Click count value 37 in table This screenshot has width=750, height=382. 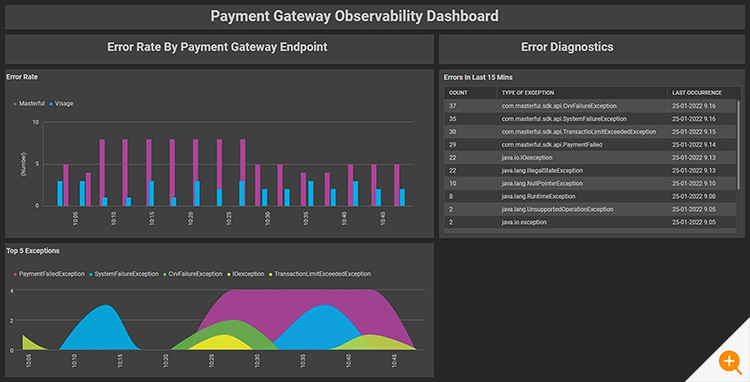point(452,106)
